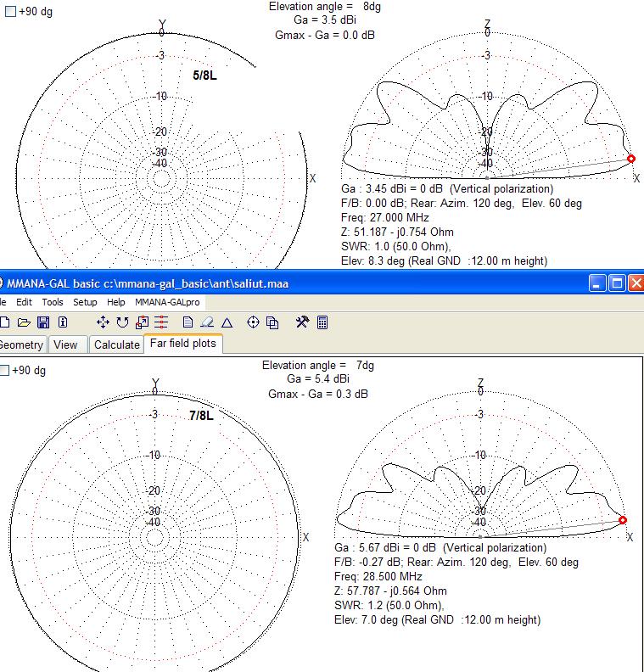Switch to the Geometry tab
Image resolution: width=644 pixels, height=672 pixels.
pyautogui.click(x=22, y=344)
